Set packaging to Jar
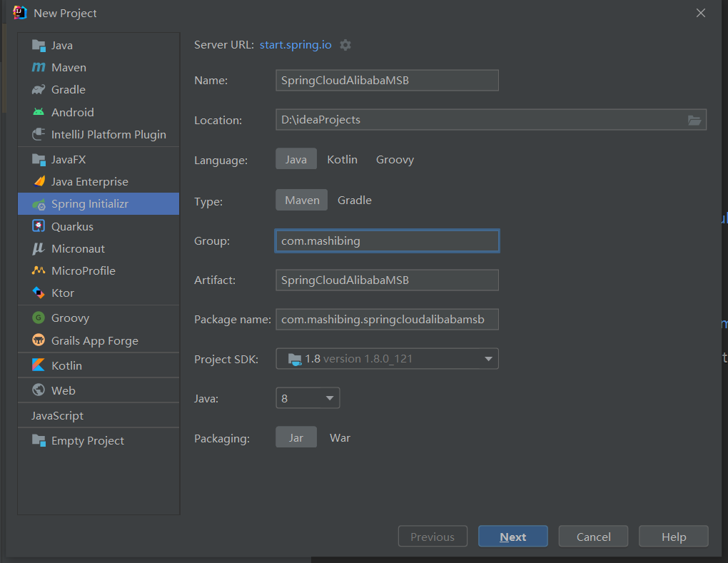The height and width of the screenshot is (563, 728). pyautogui.click(x=296, y=437)
